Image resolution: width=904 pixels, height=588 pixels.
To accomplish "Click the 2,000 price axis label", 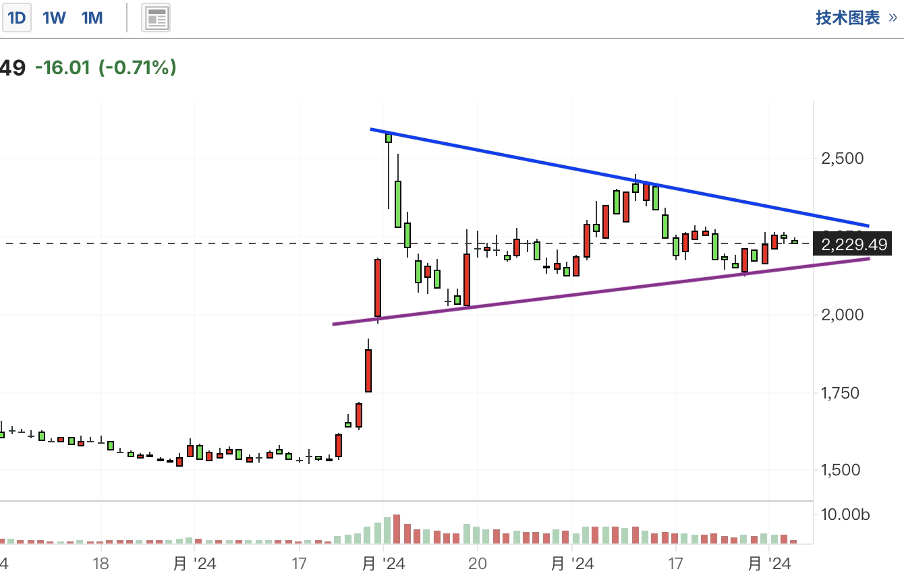I will pyautogui.click(x=842, y=314).
